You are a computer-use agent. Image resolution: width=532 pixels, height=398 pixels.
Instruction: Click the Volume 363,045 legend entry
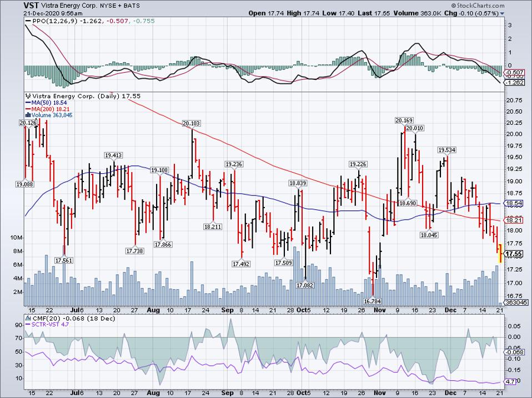tap(52, 115)
